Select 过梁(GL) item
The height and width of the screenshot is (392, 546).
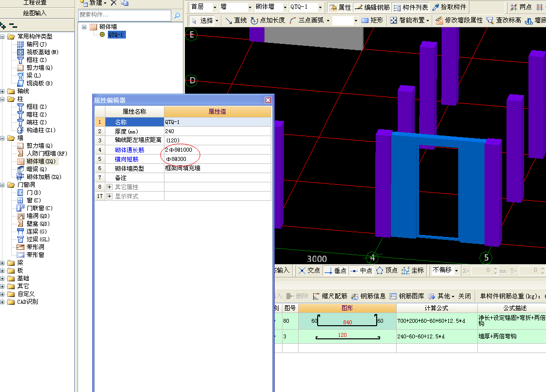pyautogui.click(x=38, y=239)
